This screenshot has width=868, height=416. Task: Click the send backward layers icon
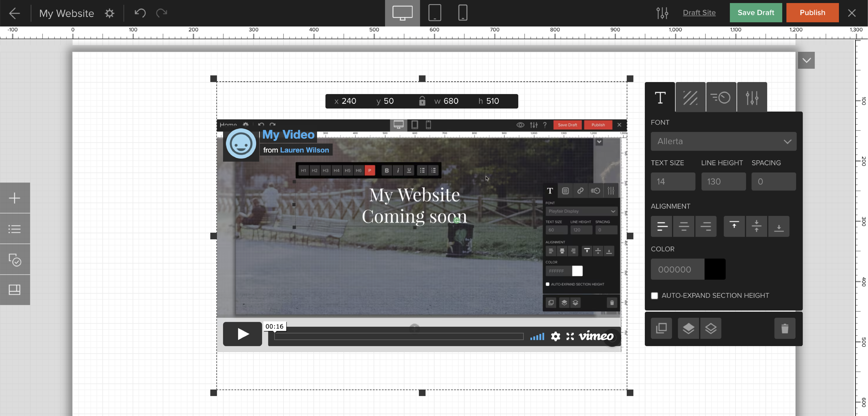(x=711, y=328)
